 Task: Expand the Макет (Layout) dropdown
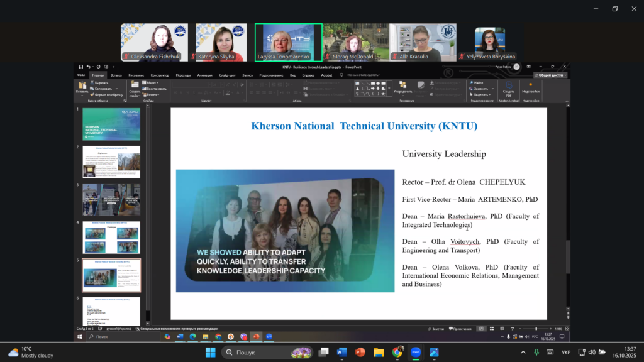click(150, 82)
